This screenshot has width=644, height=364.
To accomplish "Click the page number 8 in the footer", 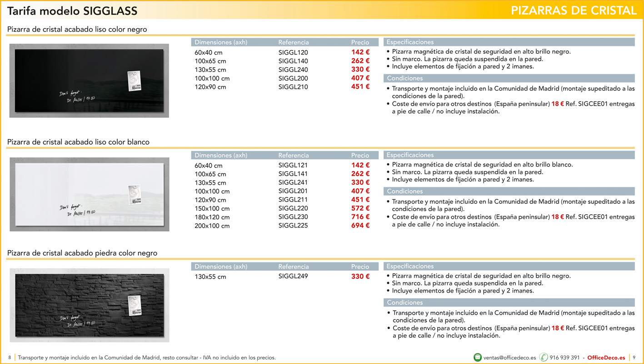I will pos(10,358).
